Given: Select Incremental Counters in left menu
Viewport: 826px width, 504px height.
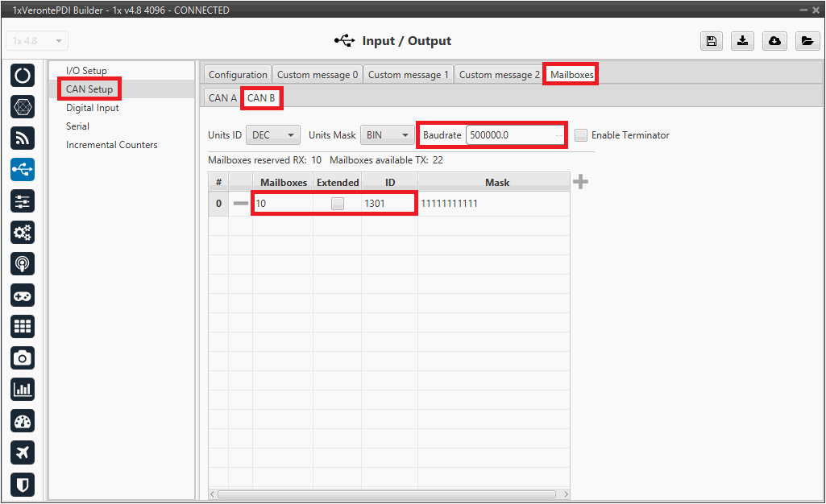Looking at the screenshot, I should click(111, 145).
